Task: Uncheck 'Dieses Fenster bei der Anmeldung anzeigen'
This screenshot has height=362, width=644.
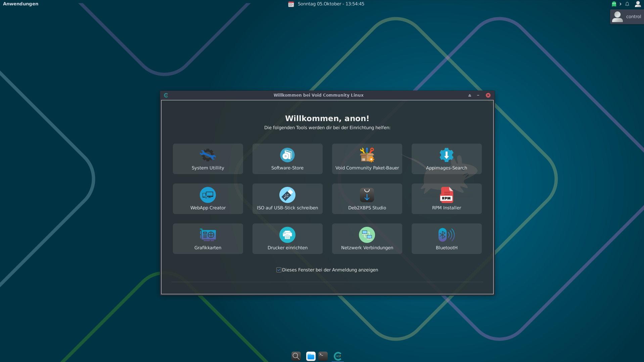Action: tap(279, 270)
